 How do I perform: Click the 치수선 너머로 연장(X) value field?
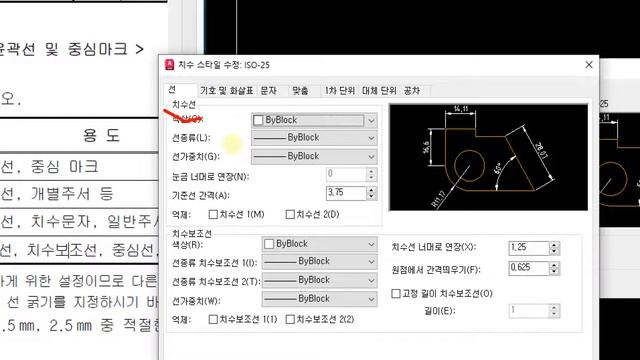click(529, 248)
